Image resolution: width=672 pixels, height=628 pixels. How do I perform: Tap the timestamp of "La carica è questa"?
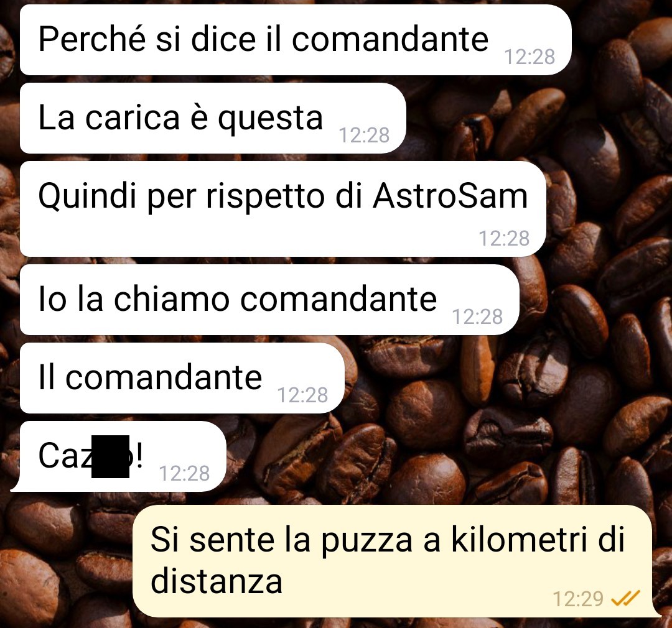coord(364,135)
